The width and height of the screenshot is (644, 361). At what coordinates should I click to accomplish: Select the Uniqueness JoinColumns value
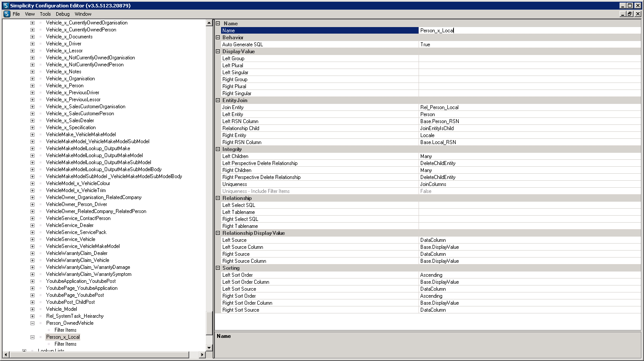coord(529,184)
